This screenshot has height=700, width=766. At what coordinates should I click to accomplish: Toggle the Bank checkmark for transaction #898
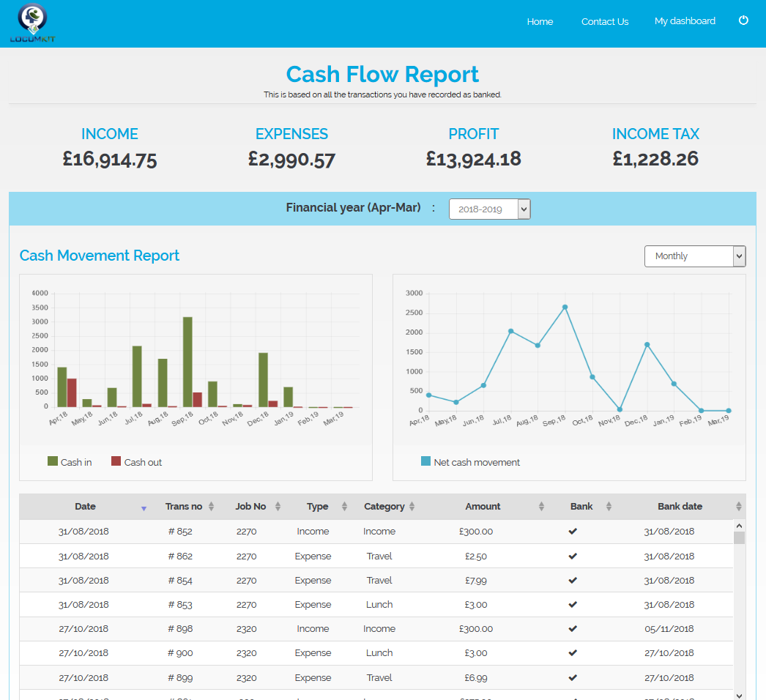pos(573,628)
